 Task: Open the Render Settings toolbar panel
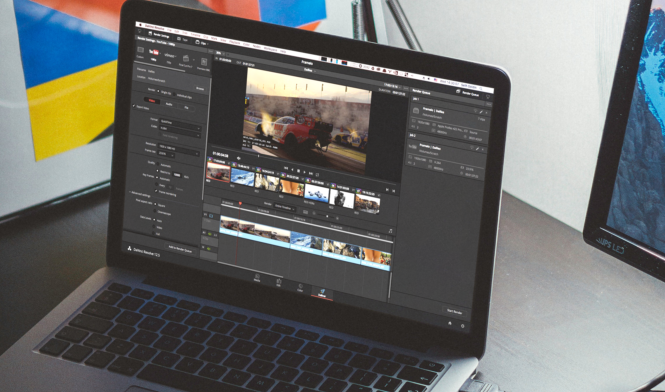tap(159, 35)
